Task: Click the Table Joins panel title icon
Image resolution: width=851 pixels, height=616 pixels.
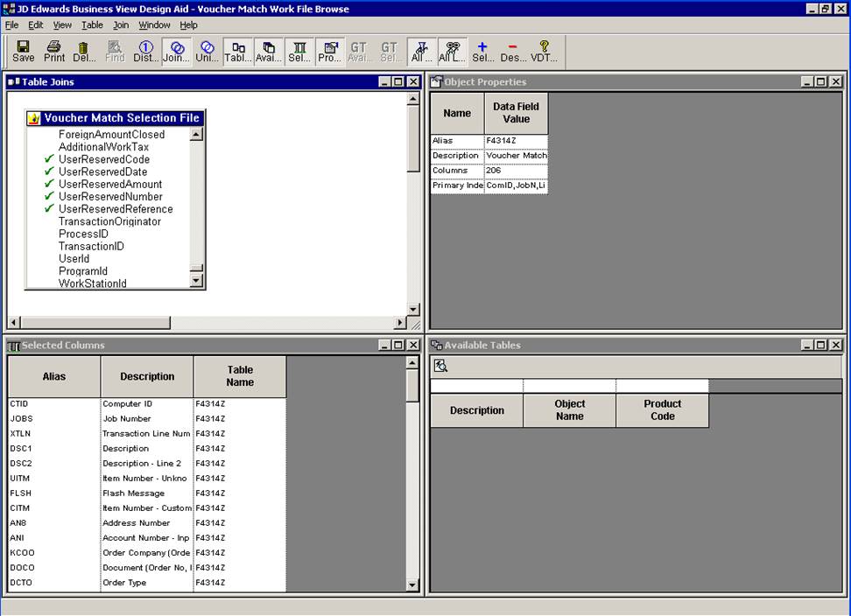Action: (14, 82)
